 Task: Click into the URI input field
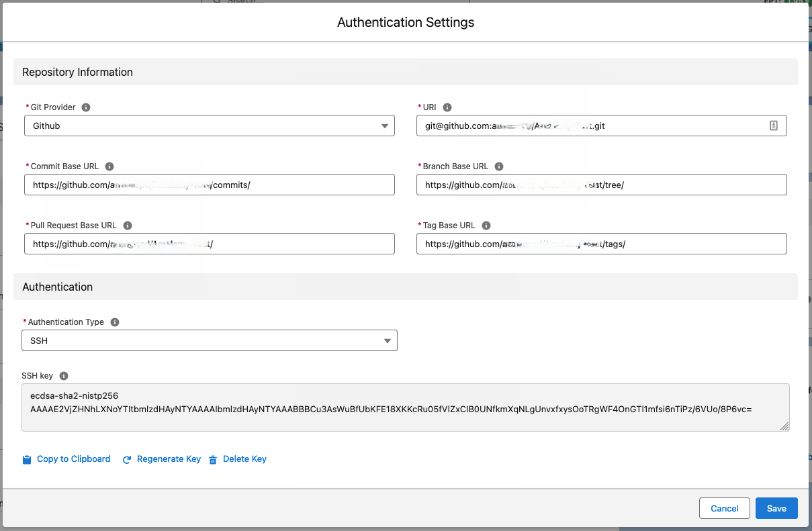pyautogui.click(x=601, y=126)
